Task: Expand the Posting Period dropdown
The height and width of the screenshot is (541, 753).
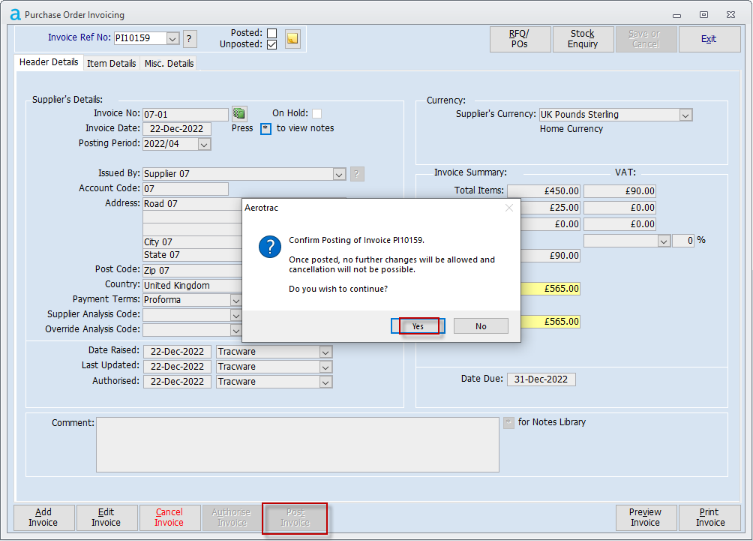Action: tap(204, 144)
